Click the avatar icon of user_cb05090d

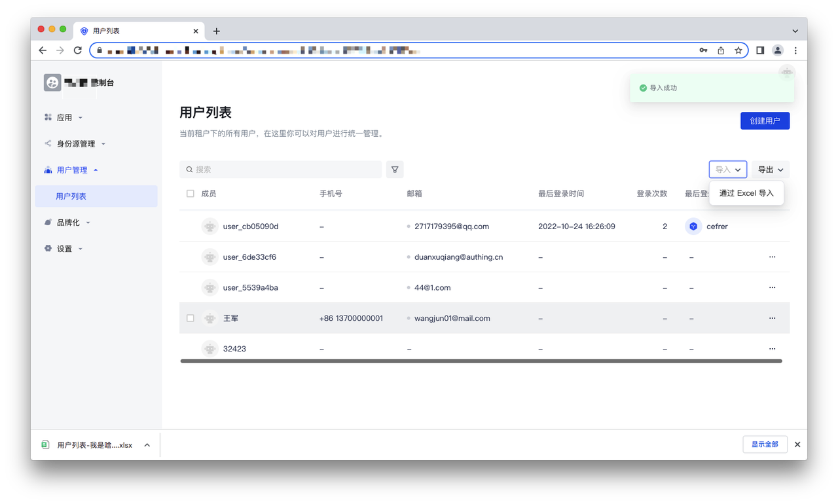[x=209, y=226]
